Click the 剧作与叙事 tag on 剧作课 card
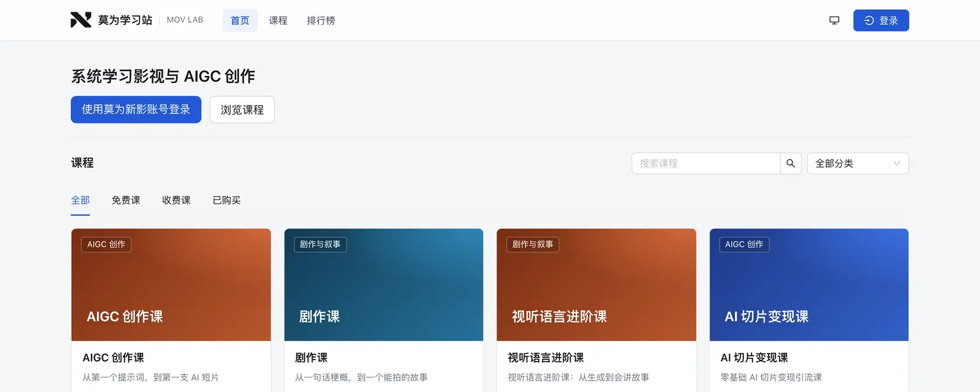Image resolution: width=980 pixels, height=392 pixels. [x=320, y=244]
